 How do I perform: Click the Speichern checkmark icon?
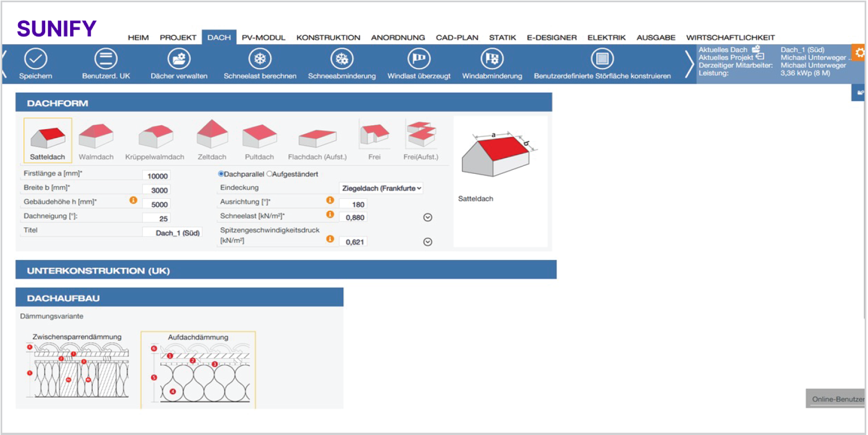point(36,58)
